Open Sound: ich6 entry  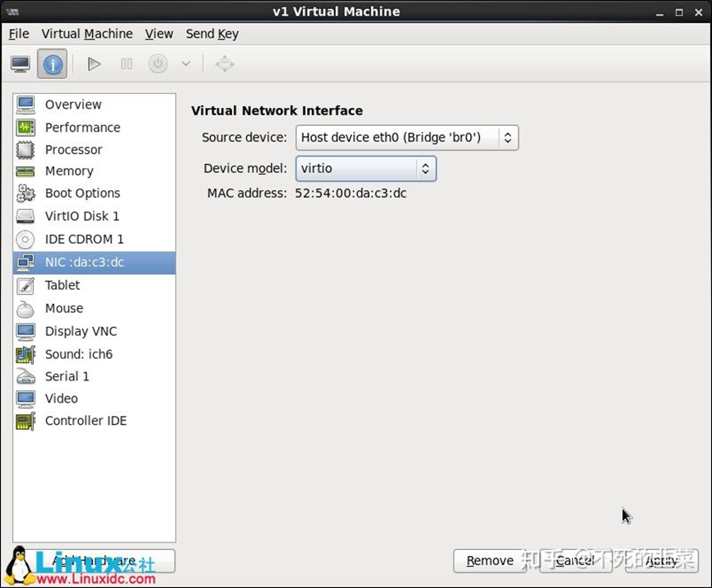94,354
